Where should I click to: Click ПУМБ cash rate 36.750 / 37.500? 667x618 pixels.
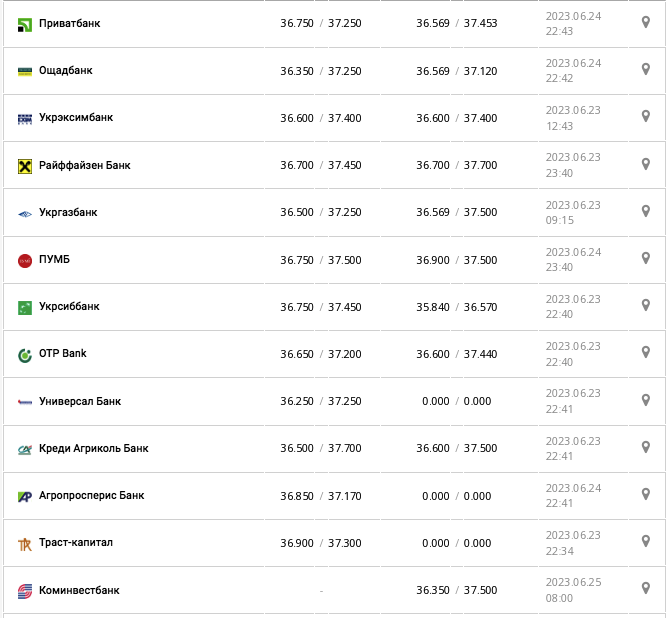[x=321, y=260]
